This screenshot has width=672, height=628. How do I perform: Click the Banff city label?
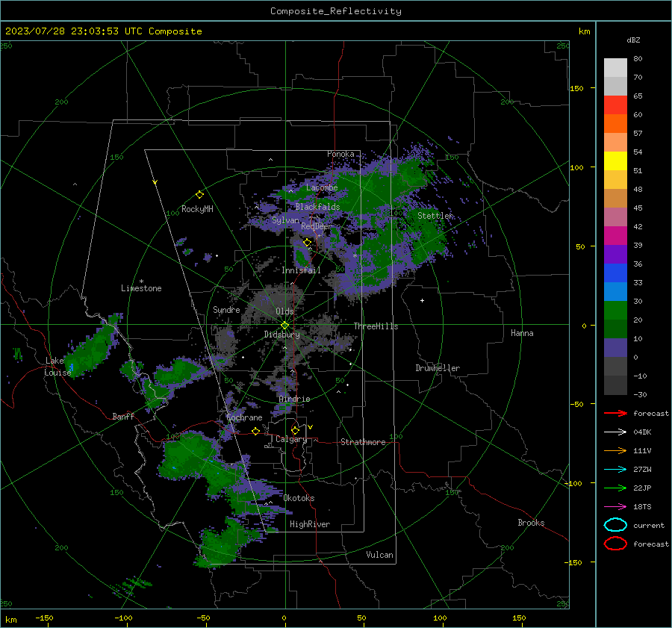tap(123, 417)
